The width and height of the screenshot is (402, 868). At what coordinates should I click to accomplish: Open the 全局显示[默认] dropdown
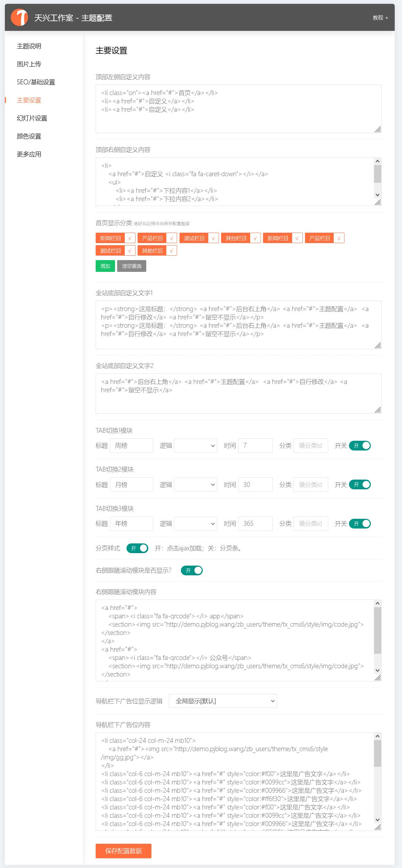pyautogui.click(x=223, y=701)
